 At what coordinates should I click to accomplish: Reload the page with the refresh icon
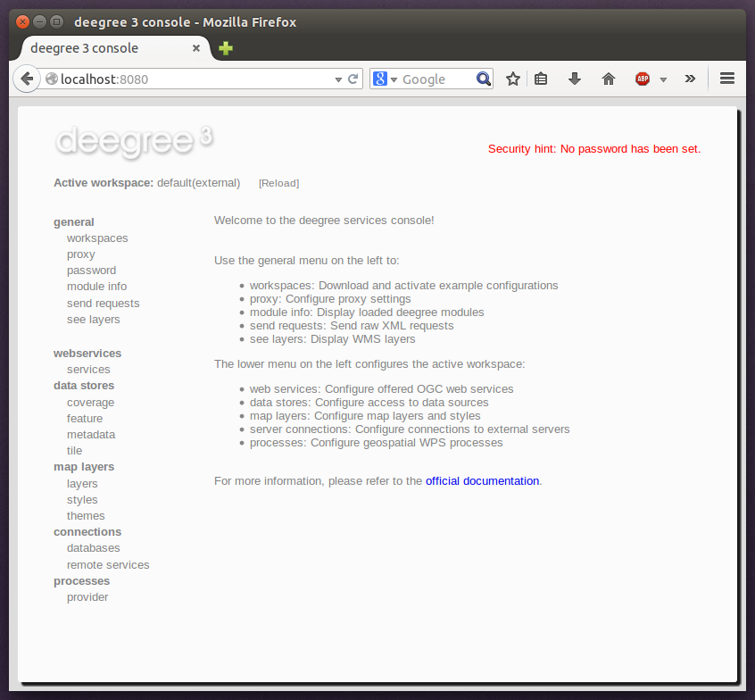coord(353,79)
